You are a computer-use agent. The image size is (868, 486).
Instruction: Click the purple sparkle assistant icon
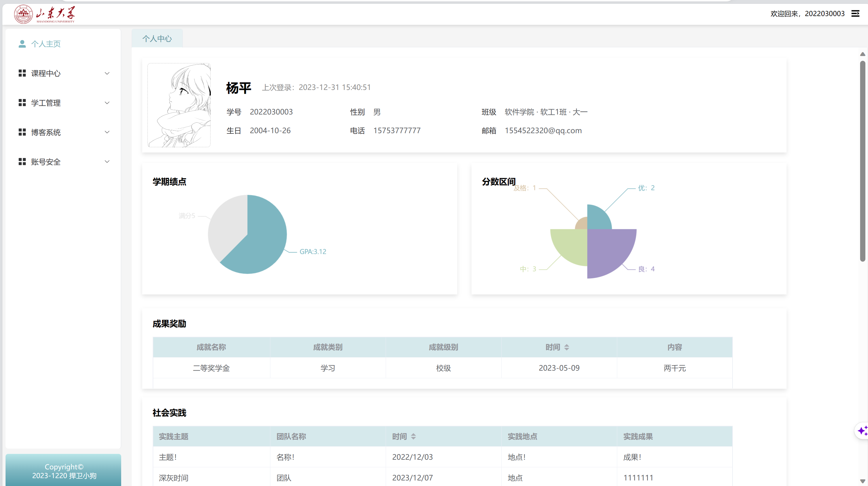[862, 431]
